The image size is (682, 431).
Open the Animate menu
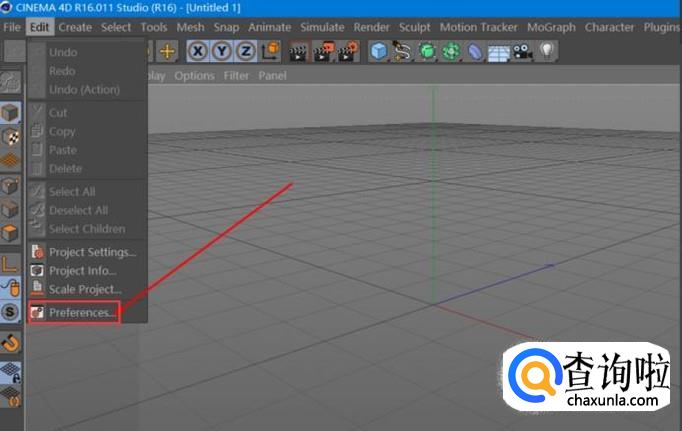click(x=270, y=27)
